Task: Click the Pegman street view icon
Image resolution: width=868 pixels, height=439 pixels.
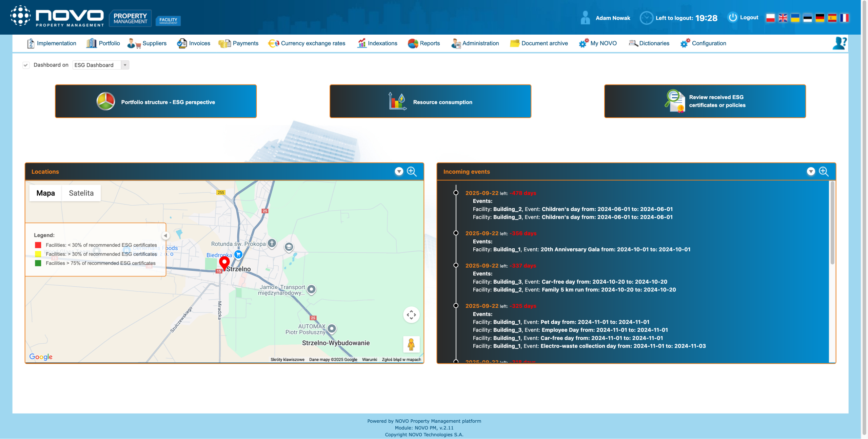Action: click(x=411, y=344)
